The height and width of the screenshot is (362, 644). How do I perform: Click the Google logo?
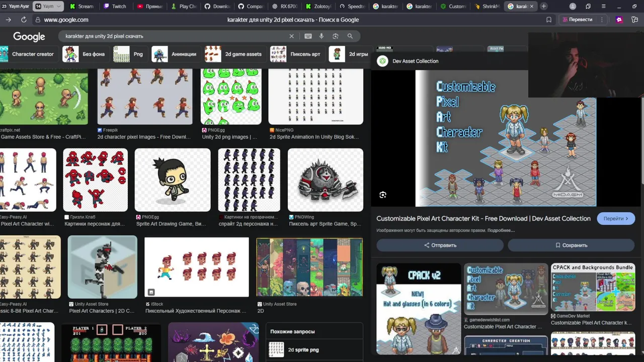click(29, 37)
